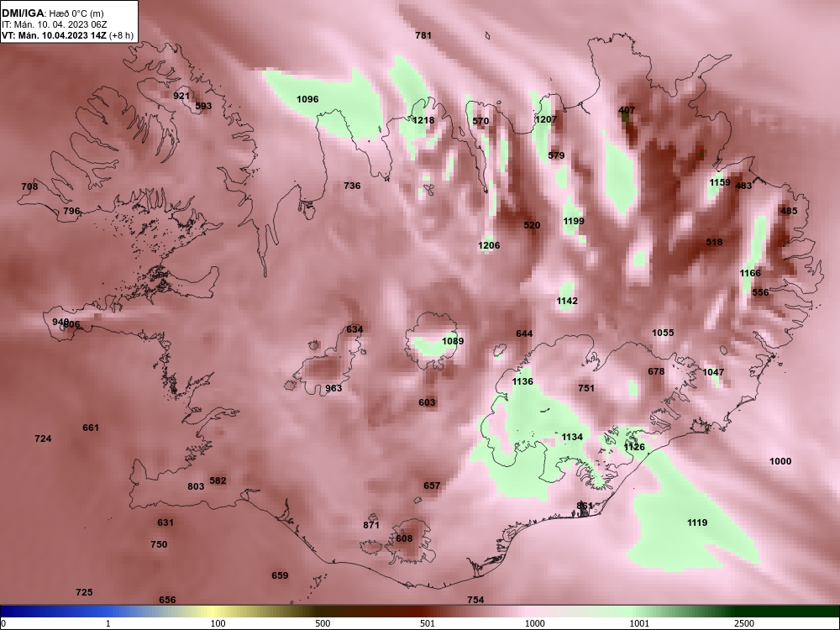This screenshot has height=630, width=840.
Task: Click the coastal map value 861
Action: click(x=585, y=506)
